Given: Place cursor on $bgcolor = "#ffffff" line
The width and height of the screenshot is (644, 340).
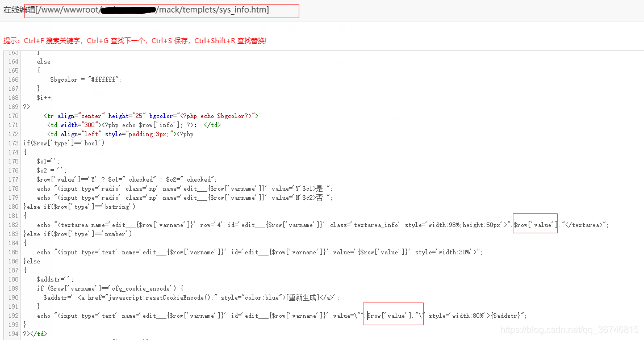Looking at the screenshot, I should (85, 79).
